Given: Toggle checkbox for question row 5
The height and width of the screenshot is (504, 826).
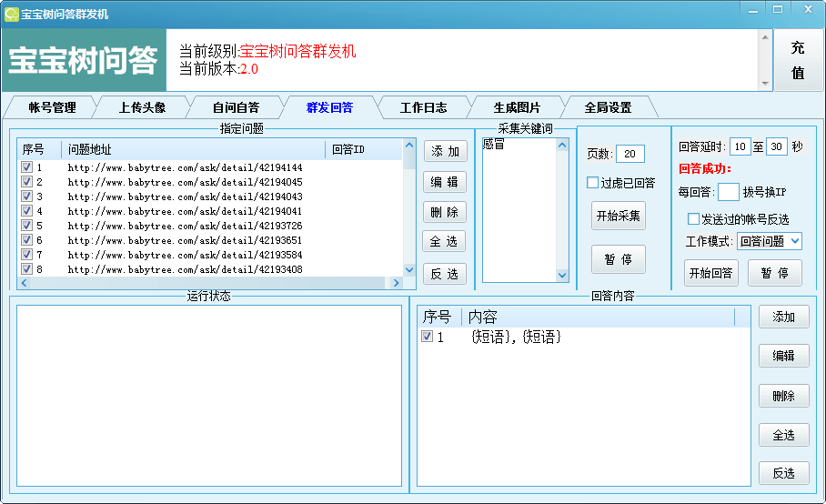Looking at the screenshot, I should [x=27, y=226].
